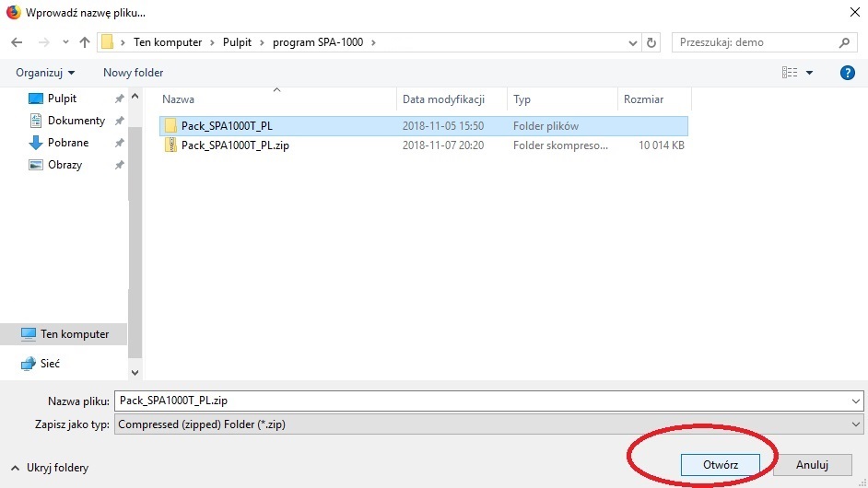The width and height of the screenshot is (868, 488).
Task: Collapse folders with Ukryj foldery
Action: (50, 468)
